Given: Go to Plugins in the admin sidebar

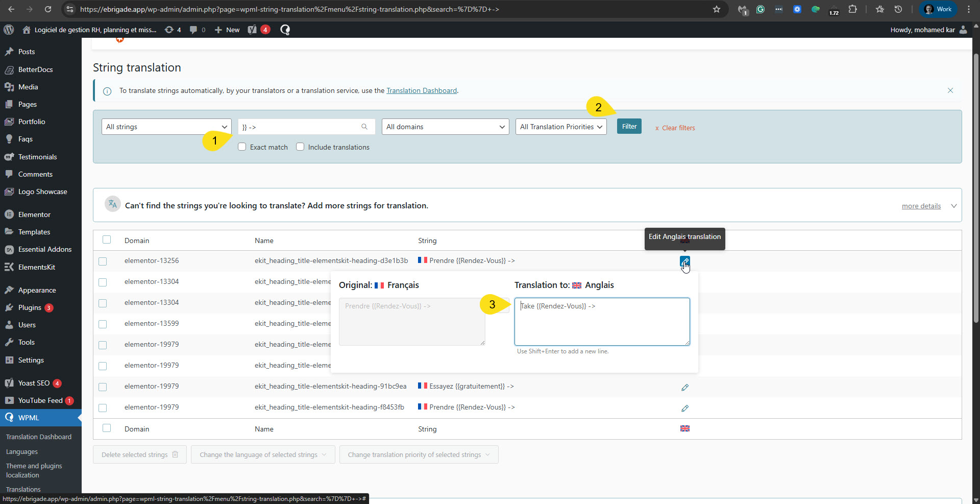Looking at the screenshot, I should 30,307.
